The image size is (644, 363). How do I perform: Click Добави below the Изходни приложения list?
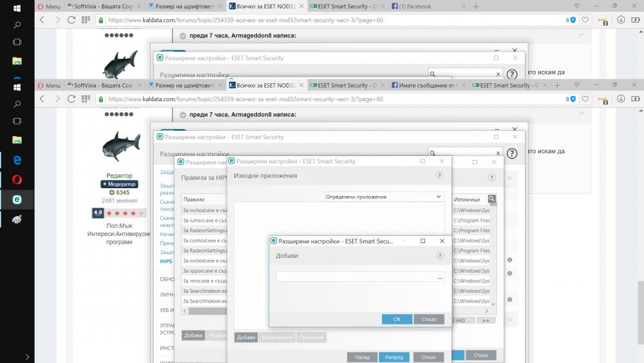(x=246, y=337)
